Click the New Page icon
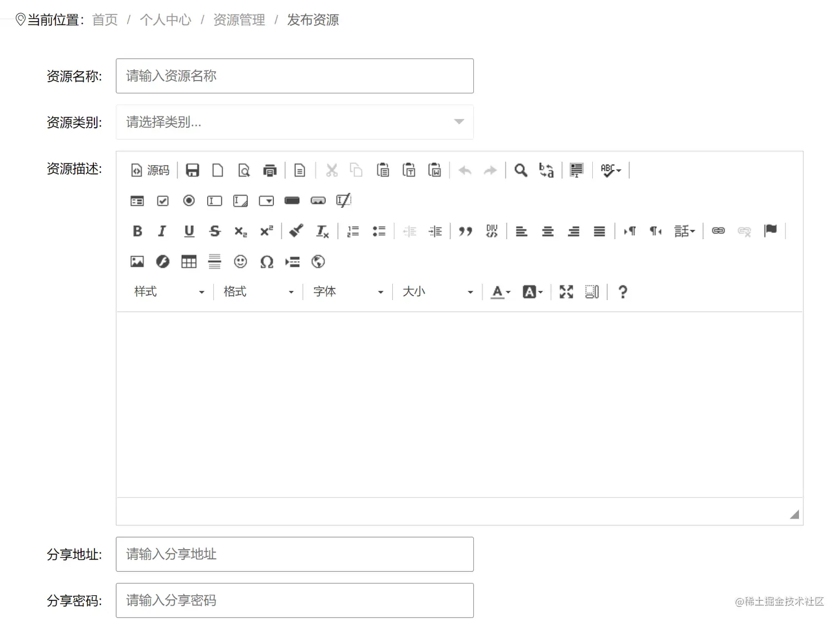Screen dimensions: 840x623 218,170
